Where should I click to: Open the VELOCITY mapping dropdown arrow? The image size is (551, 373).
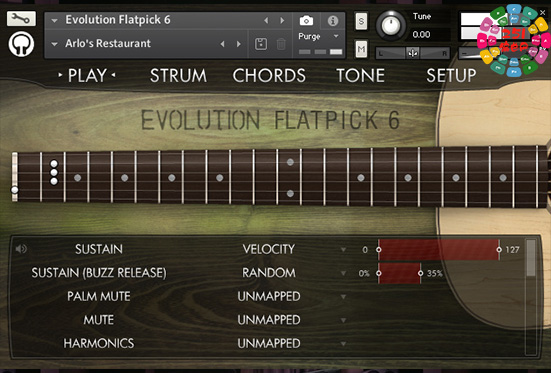343,250
